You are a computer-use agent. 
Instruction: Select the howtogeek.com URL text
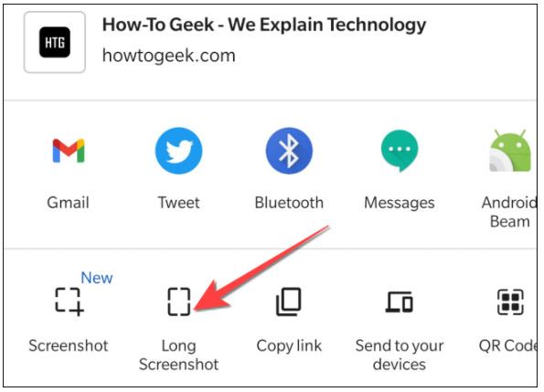click(x=169, y=56)
